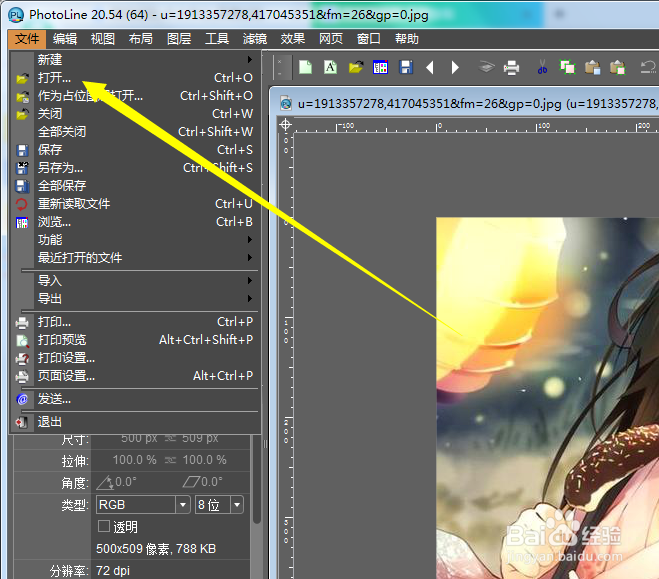Open the RGB type dropdown

[143, 505]
